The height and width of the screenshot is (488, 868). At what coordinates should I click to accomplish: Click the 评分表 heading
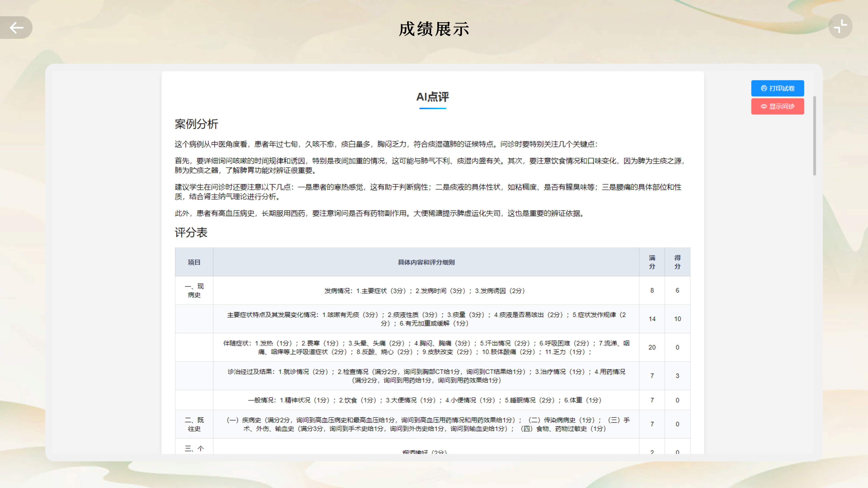[x=191, y=232]
